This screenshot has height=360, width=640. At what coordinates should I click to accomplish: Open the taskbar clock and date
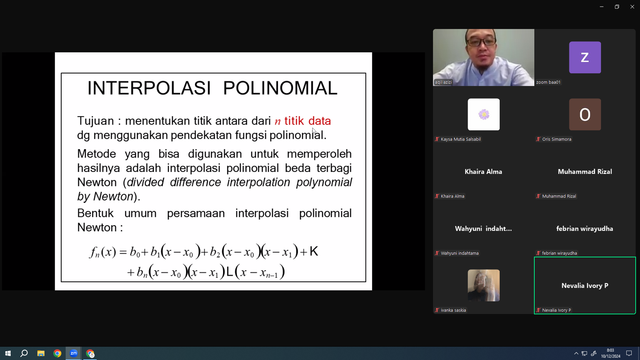point(610,353)
